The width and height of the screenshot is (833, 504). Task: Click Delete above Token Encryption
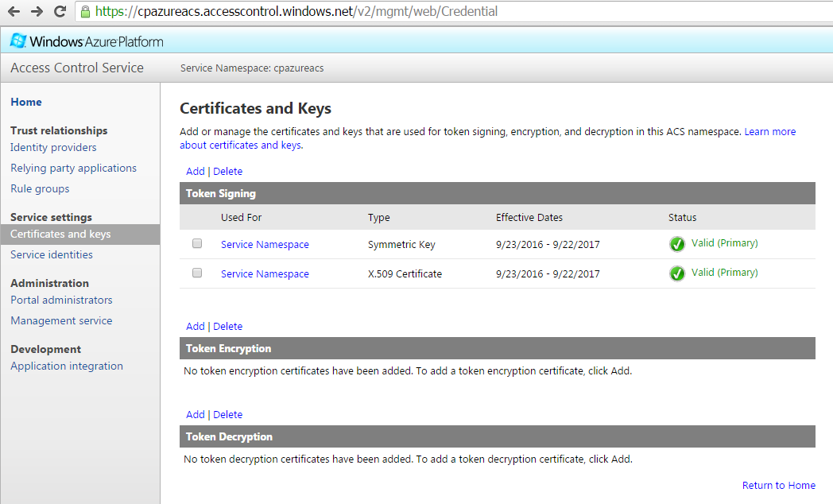click(x=227, y=326)
